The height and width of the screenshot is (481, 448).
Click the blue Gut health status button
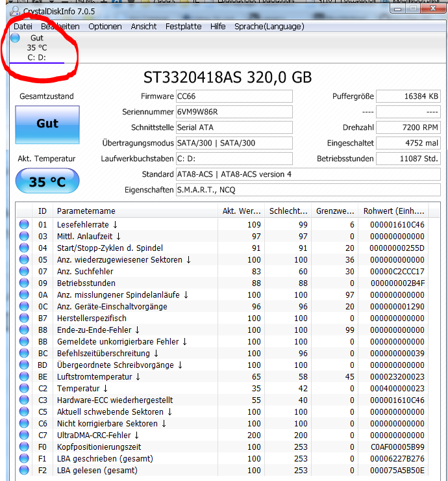47,125
